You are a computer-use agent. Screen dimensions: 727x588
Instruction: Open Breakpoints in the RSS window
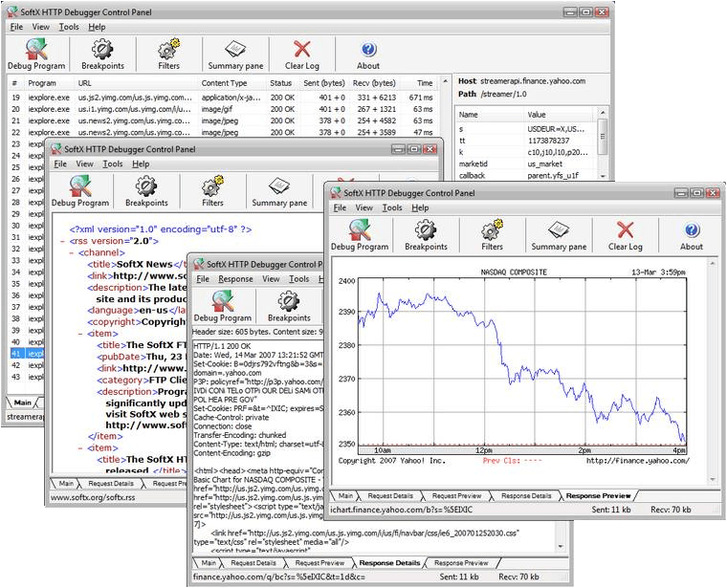(146, 191)
